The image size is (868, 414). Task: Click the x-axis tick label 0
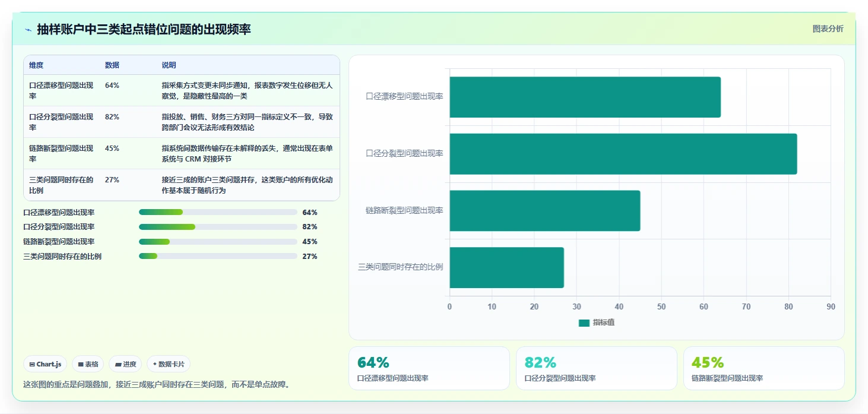(x=449, y=306)
